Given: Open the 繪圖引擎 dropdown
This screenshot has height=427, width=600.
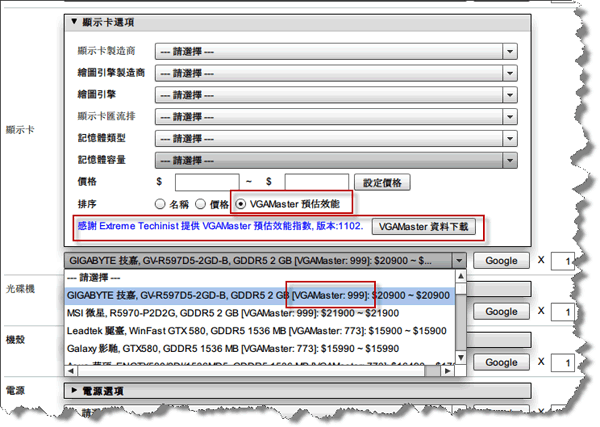Looking at the screenshot, I should pos(336,95).
